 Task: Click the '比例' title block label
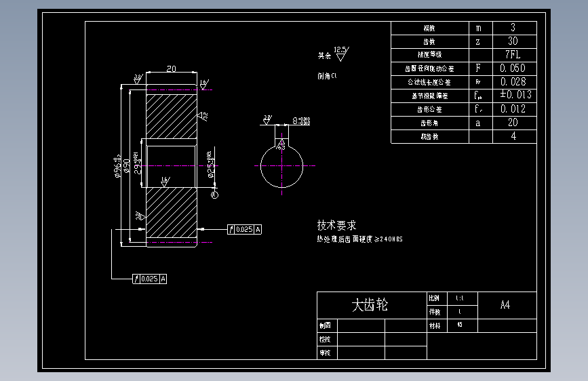click(x=434, y=298)
